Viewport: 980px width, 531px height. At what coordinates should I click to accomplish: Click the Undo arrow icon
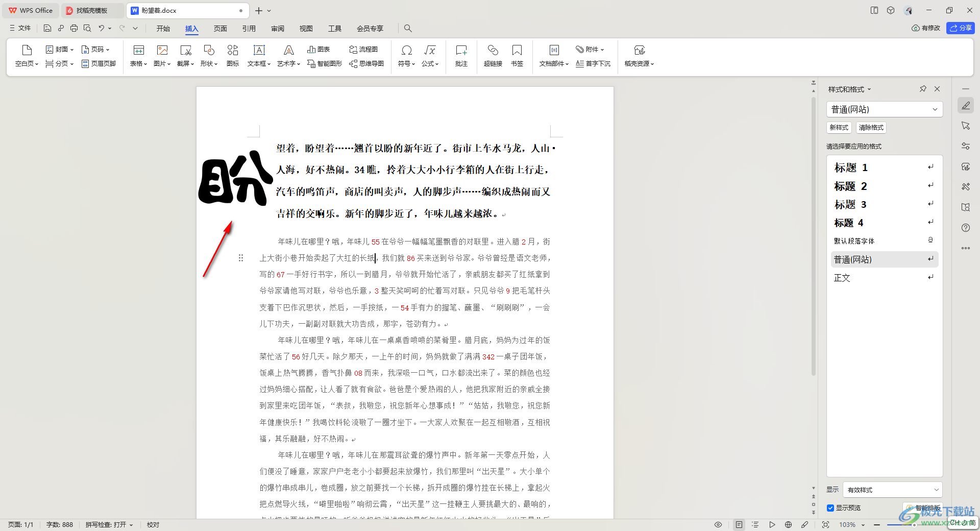click(x=102, y=28)
